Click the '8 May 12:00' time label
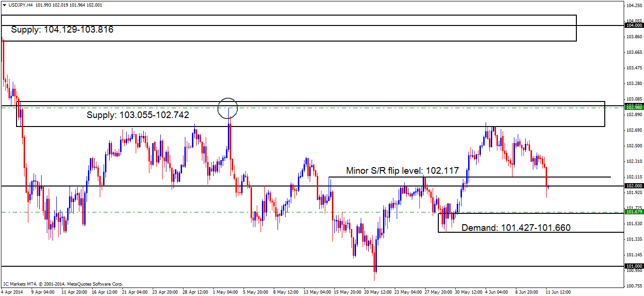Screen dimensions: 644x296 pyautogui.click(x=285, y=292)
